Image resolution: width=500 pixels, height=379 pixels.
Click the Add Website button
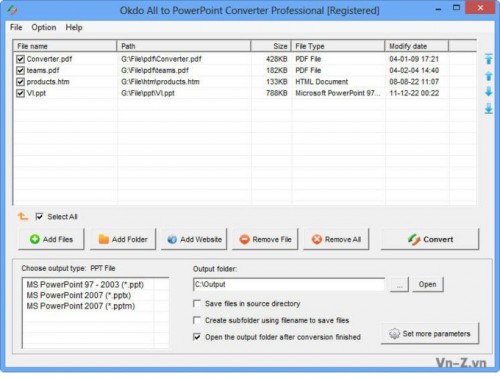[194, 239]
